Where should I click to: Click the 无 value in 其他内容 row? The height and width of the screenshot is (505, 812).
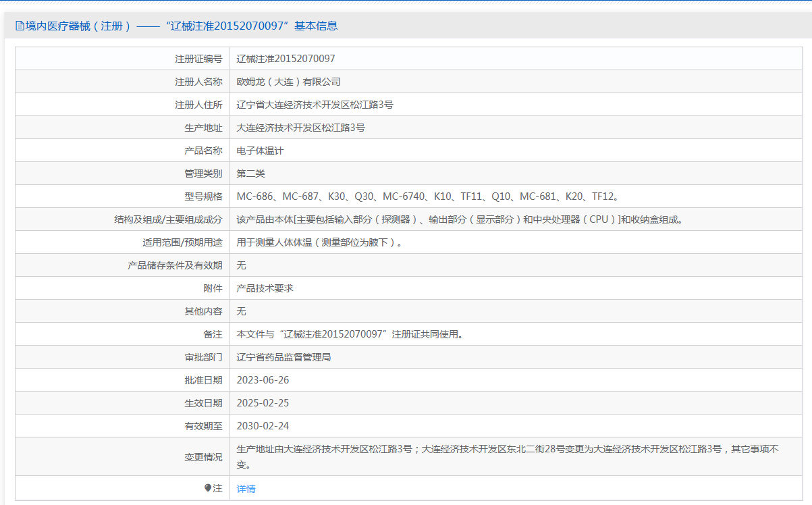tap(242, 311)
